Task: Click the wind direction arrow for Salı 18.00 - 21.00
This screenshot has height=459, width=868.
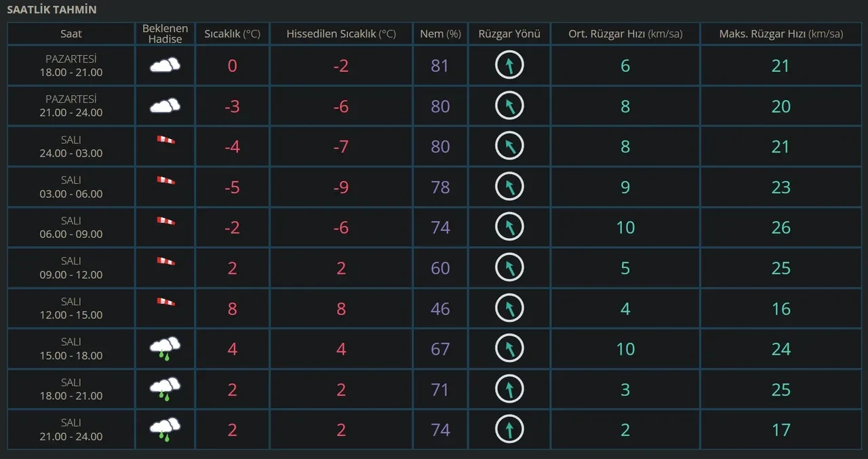Action: point(509,389)
